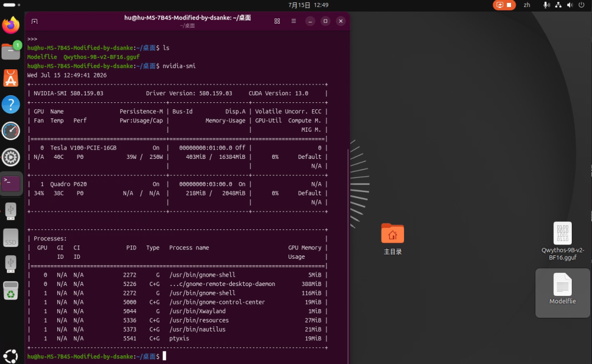Launch Ubuntu App Center from dock
592x364 pixels.
click(x=10, y=78)
